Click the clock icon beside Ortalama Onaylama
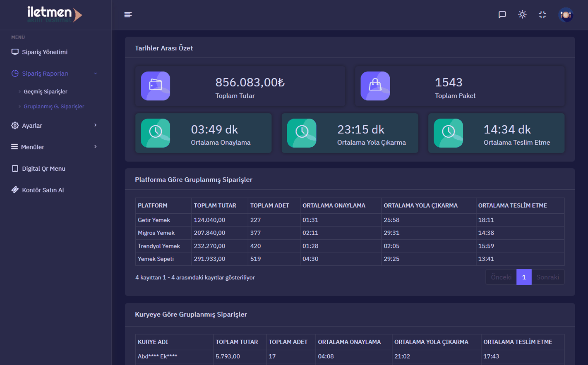 pos(156,133)
